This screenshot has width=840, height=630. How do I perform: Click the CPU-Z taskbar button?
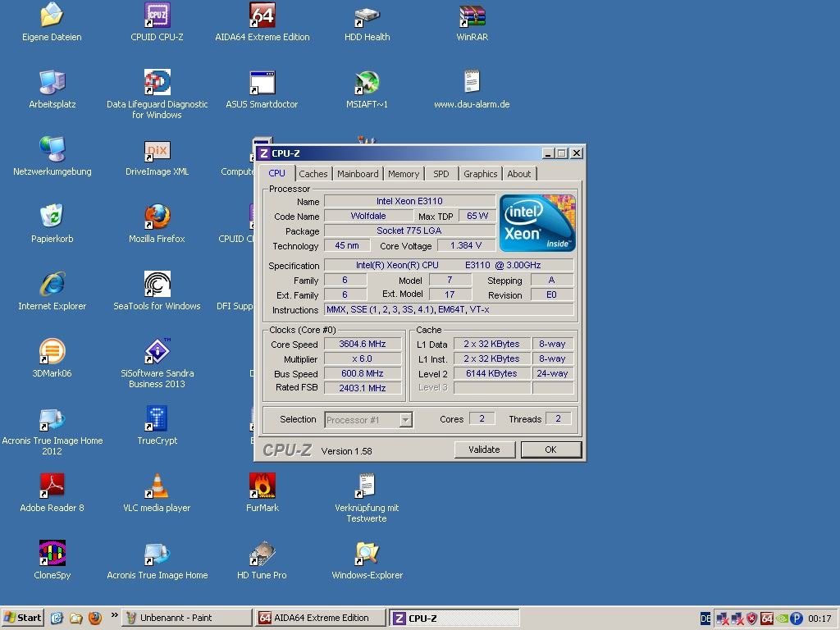click(x=454, y=618)
